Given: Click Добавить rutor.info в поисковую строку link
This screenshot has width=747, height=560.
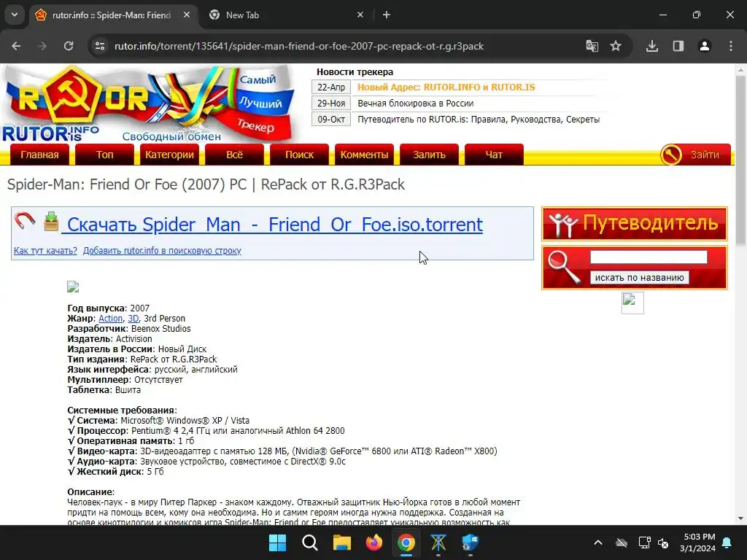Looking at the screenshot, I should 162,251.
